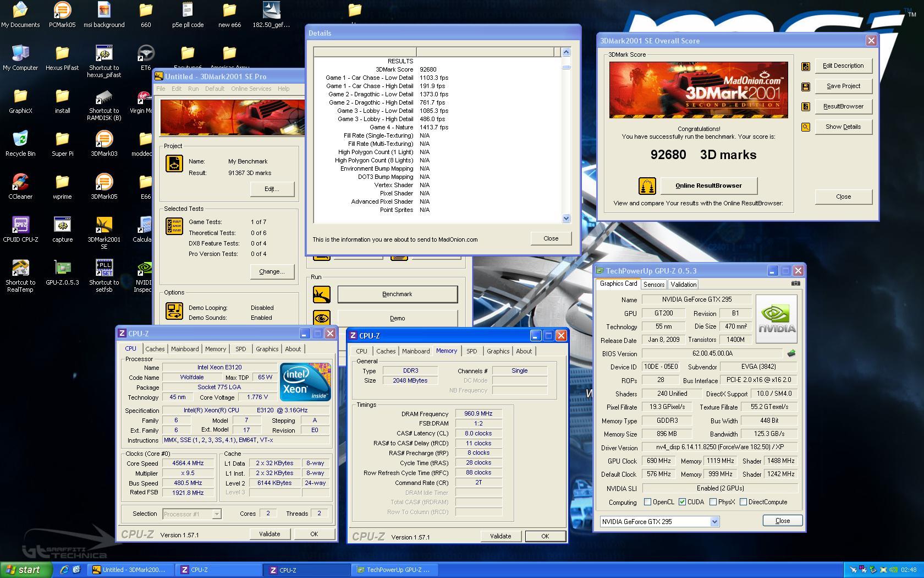Open the Online Services menu in 3DMark2001

(x=251, y=89)
